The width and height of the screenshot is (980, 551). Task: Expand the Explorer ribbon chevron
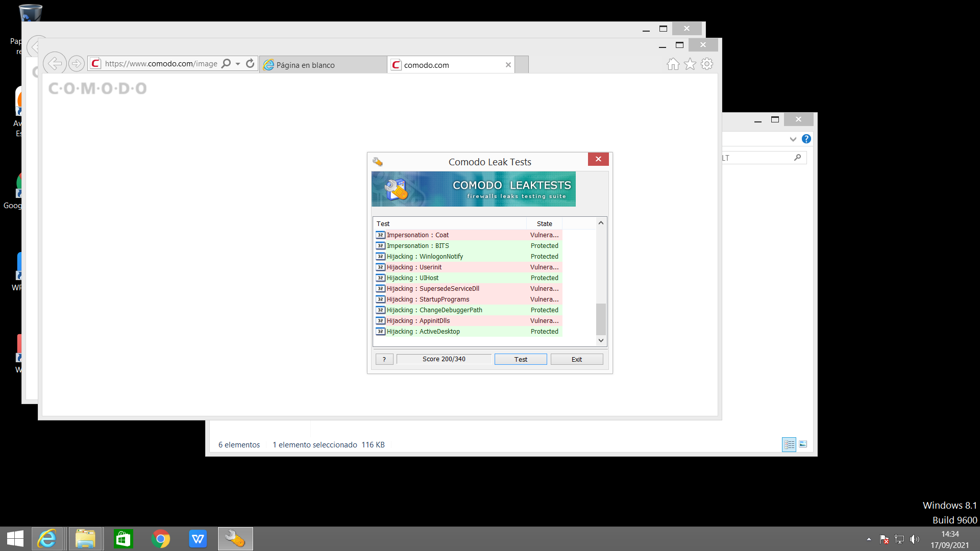click(x=793, y=139)
